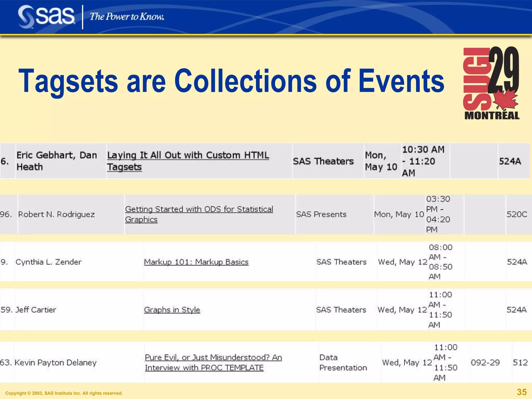The height and width of the screenshot is (399, 532).
Task: Open the 'Graphs in Style' link
Action: pyautogui.click(x=172, y=310)
